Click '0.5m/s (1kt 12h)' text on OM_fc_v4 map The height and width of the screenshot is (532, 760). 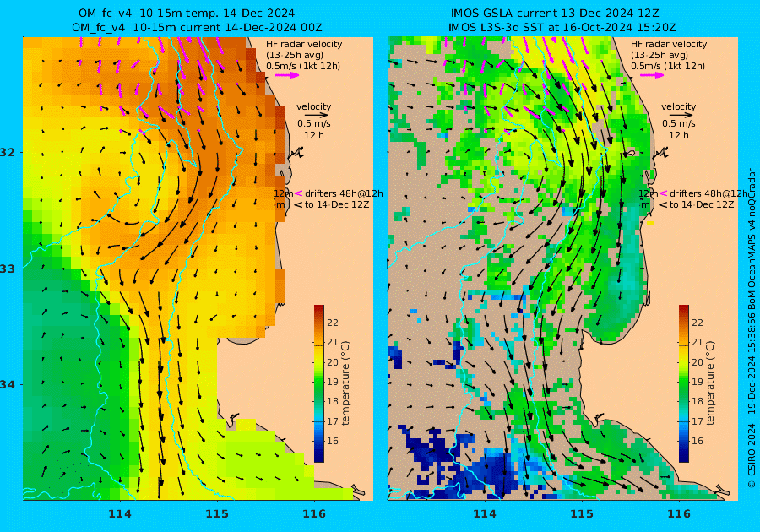click(x=303, y=66)
